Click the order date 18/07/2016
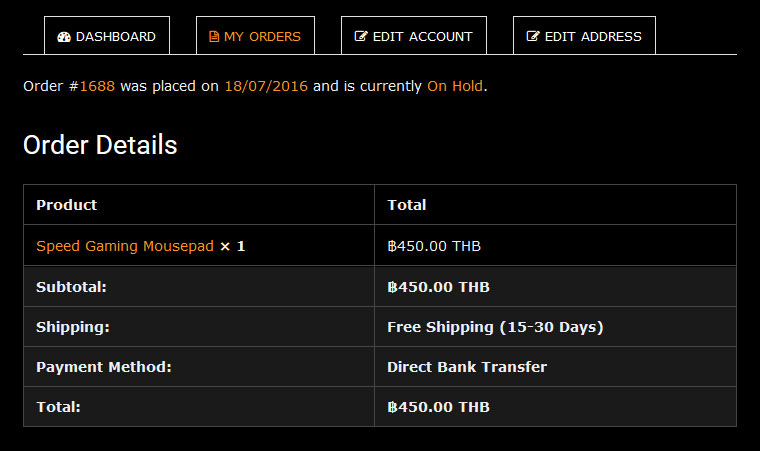760x451 pixels. pos(266,87)
